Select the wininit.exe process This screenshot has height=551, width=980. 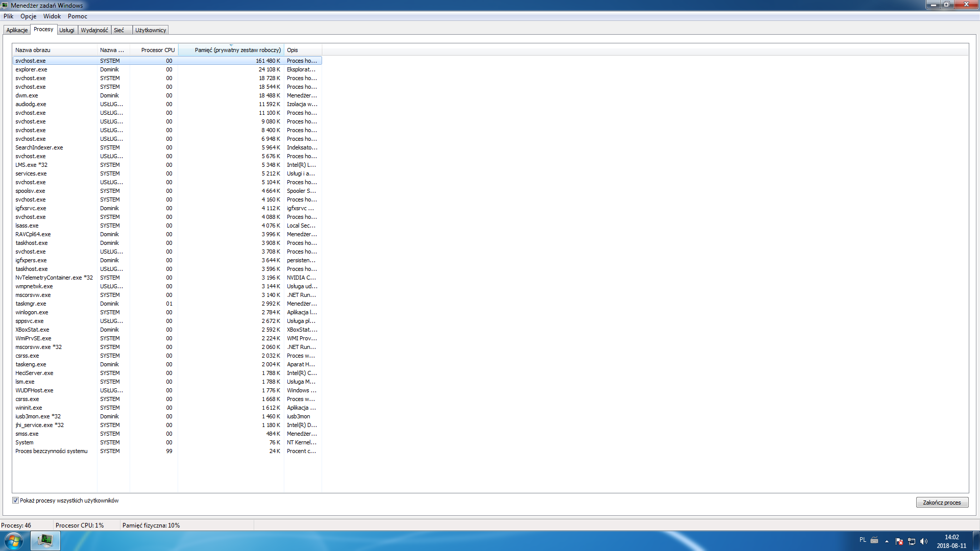click(x=167, y=408)
